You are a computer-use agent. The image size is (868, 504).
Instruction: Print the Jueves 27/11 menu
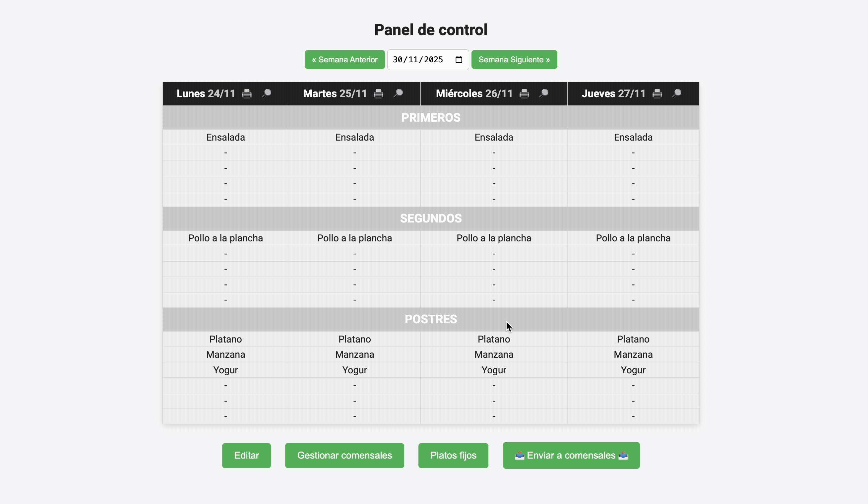(657, 94)
